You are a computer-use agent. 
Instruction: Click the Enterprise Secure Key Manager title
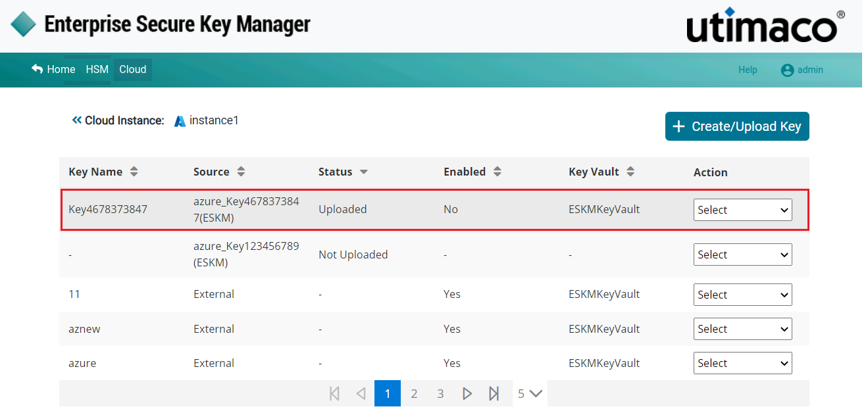[x=177, y=24]
